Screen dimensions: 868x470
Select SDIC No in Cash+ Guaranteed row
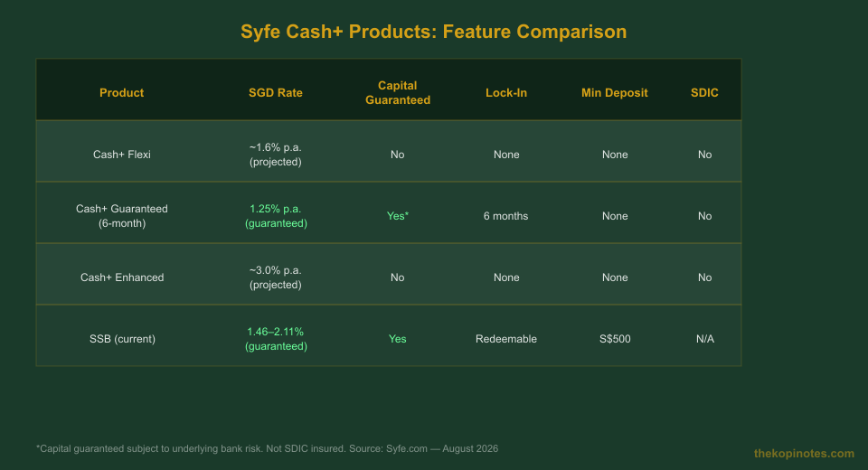click(x=704, y=216)
